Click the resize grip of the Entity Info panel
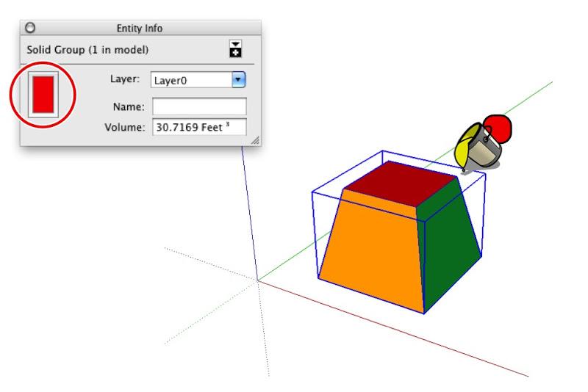Image resolution: width=588 pixels, height=392 pixels. pos(255,140)
